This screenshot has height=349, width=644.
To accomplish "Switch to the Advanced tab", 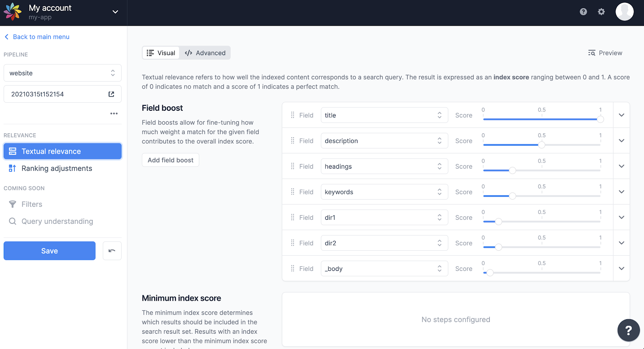I will pyautogui.click(x=205, y=53).
